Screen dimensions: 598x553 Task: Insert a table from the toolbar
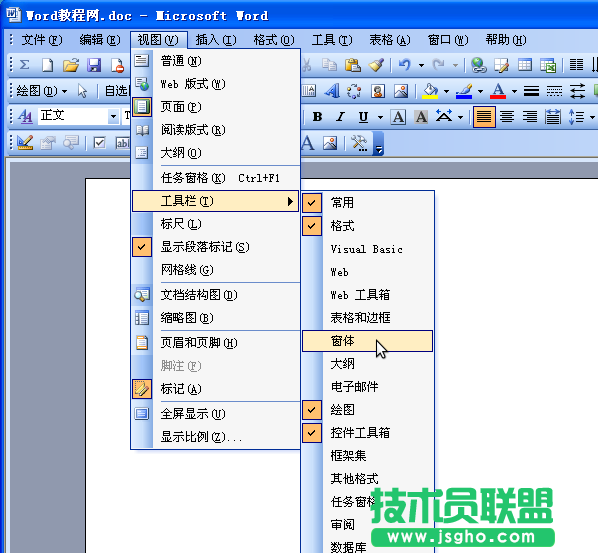[525, 65]
